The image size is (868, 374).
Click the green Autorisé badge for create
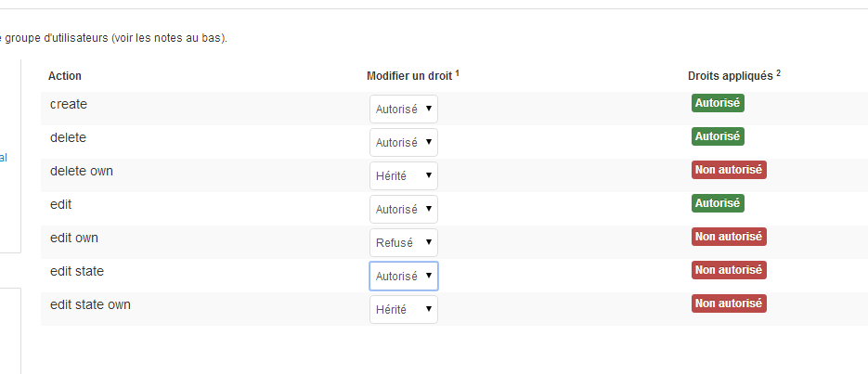tap(718, 103)
